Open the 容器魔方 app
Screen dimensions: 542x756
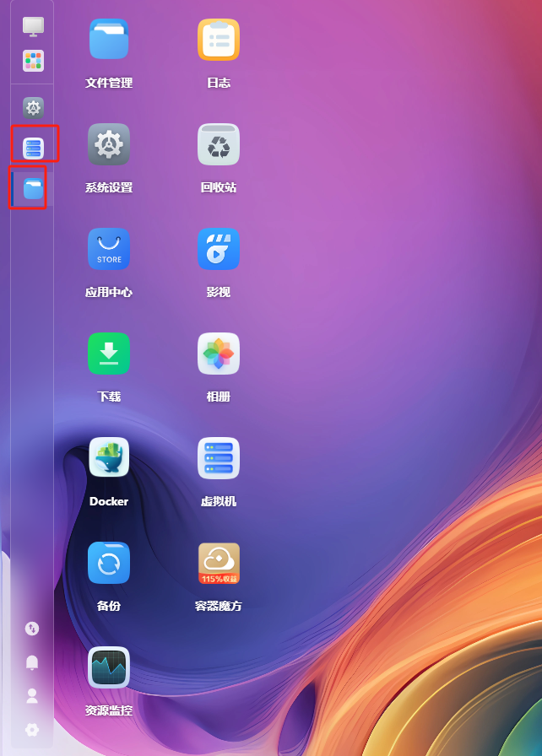tap(219, 563)
